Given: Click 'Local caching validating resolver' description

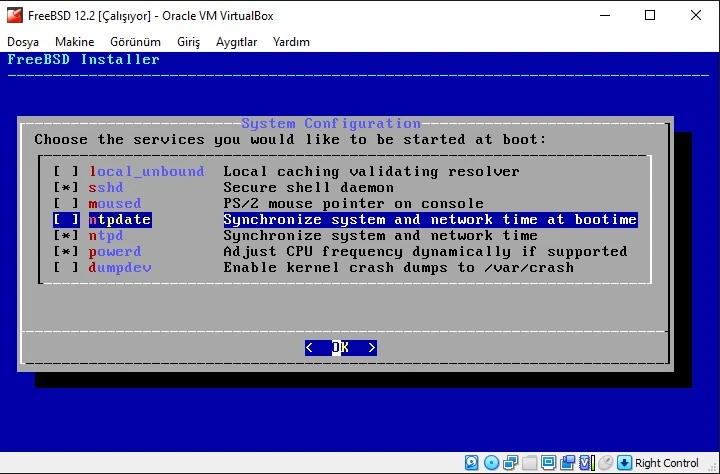Looking at the screenshot, I should point(371,172).
